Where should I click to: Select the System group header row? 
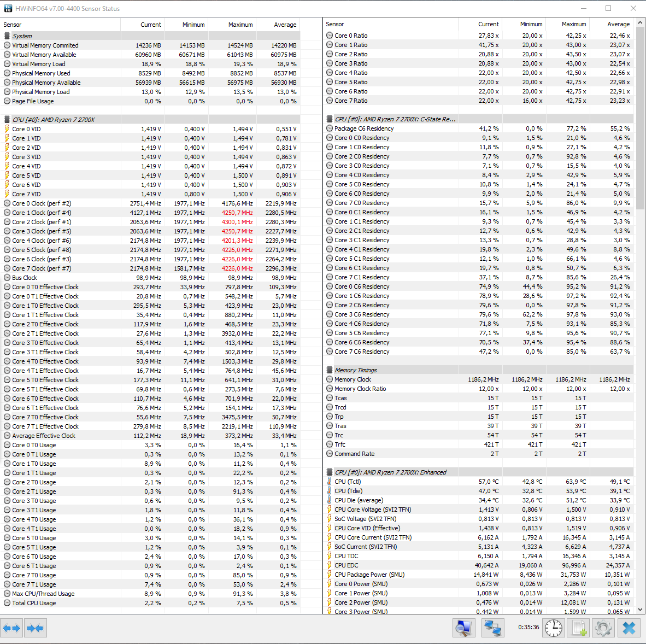150,36
